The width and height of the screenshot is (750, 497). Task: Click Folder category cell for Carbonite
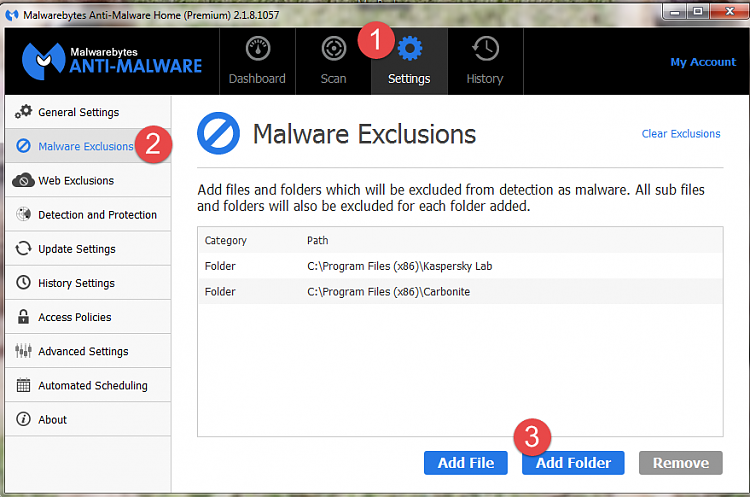(220, 292)
